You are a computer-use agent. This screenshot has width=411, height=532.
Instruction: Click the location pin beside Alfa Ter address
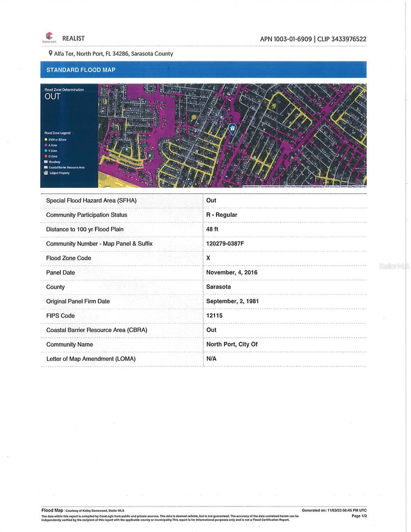click(51, 53)
